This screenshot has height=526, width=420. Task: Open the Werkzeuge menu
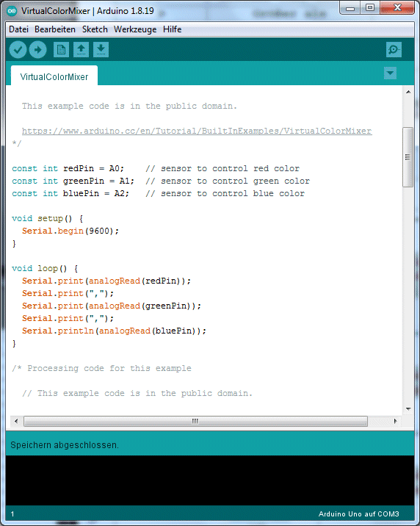[x=135, y=29]
